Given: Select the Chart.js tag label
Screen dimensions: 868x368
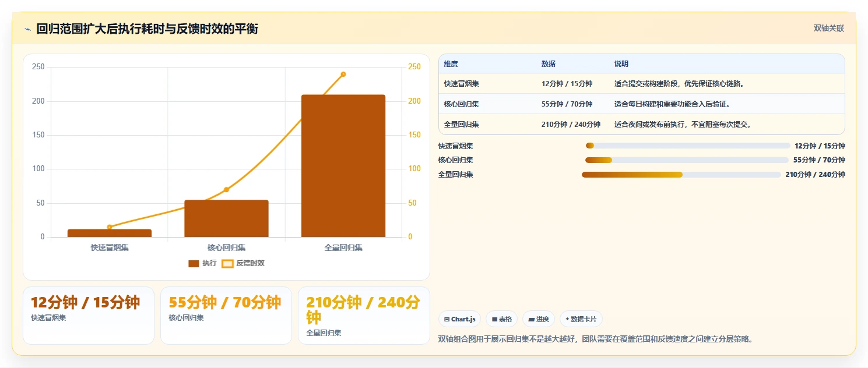Looking at the screenshot, I should tap(463, 319).
